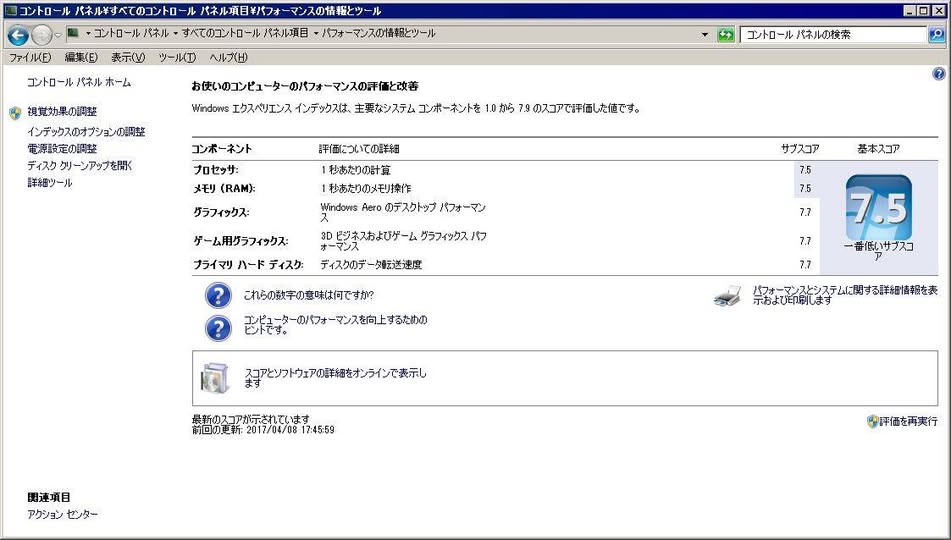The width and height of the screenshot is (951, 540).
Task: Click the メモリ (RAM) row label
Action: [224, 188]
